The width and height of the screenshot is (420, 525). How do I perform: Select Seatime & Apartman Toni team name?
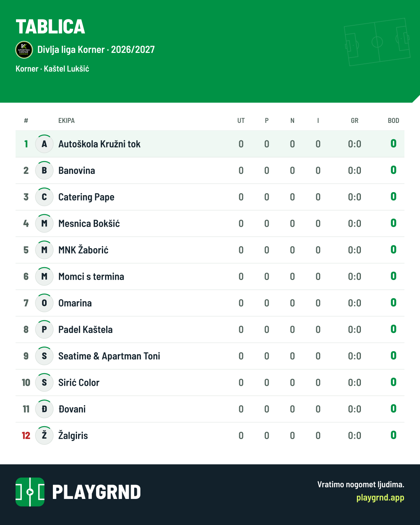click(x=109, y=356)
